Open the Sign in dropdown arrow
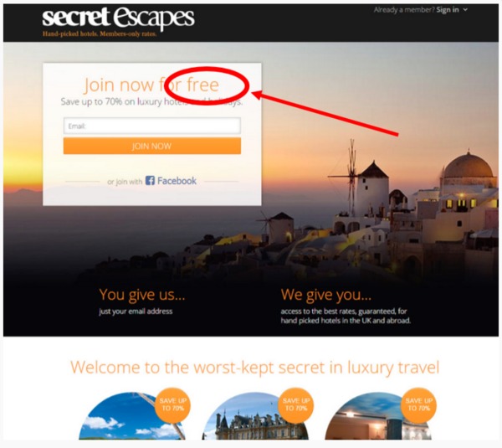The height and width of the screenshot is (448, 502). [x=465, y=9]
